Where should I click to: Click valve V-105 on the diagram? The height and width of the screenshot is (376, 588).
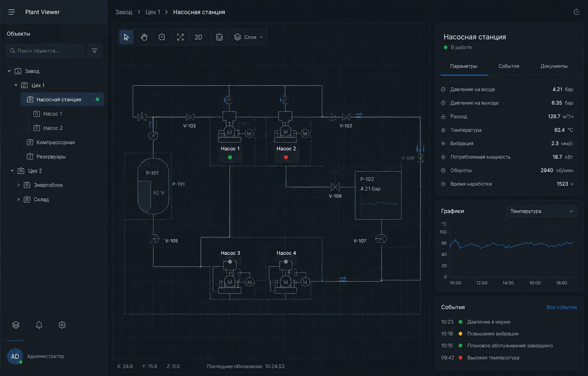click(x=154, y=239)
